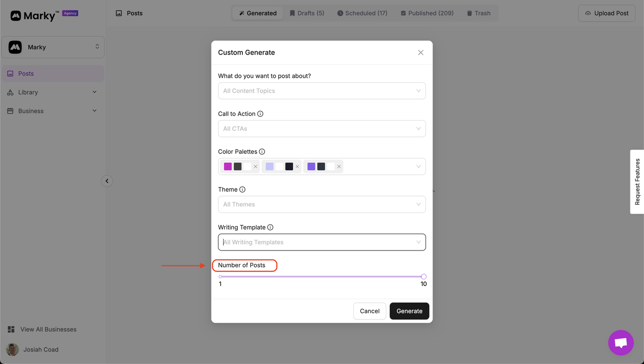Remove the lavender color palette chip

click(x=297, y=167)
